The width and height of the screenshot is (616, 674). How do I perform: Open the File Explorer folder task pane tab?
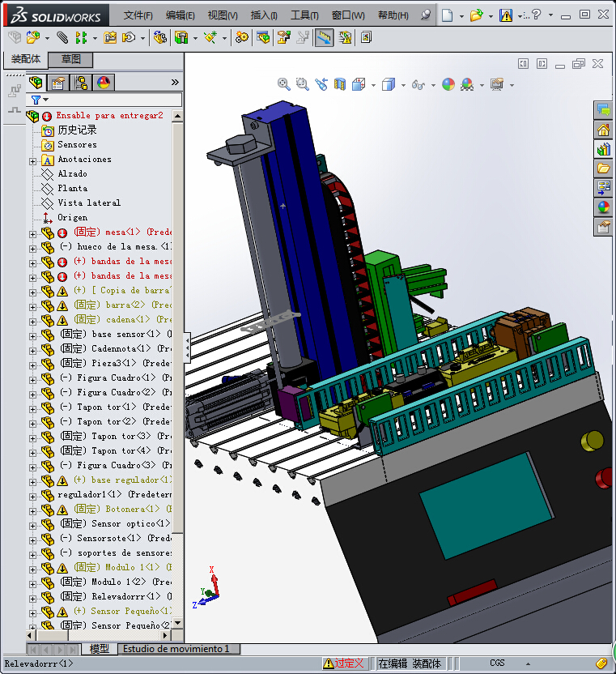click(x=603, y=168)
